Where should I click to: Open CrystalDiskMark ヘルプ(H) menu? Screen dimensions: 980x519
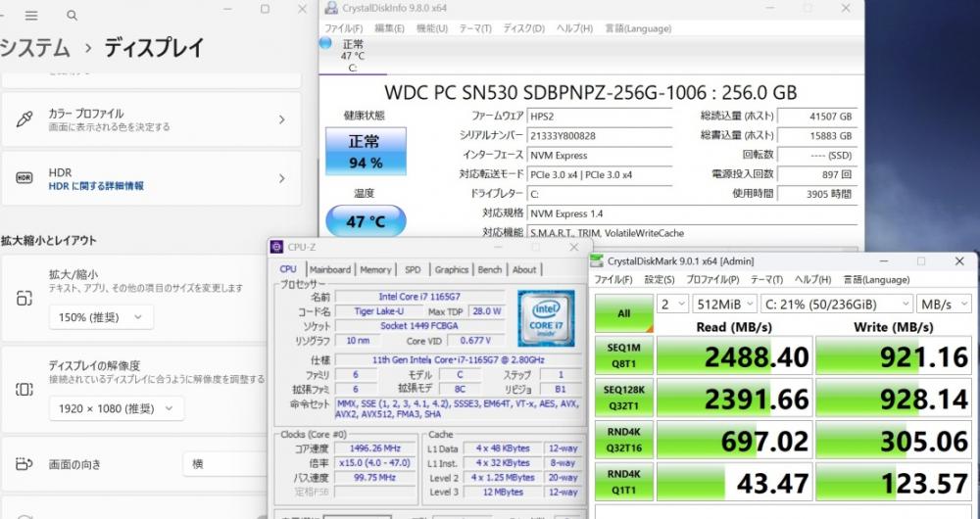coord(812,280)
